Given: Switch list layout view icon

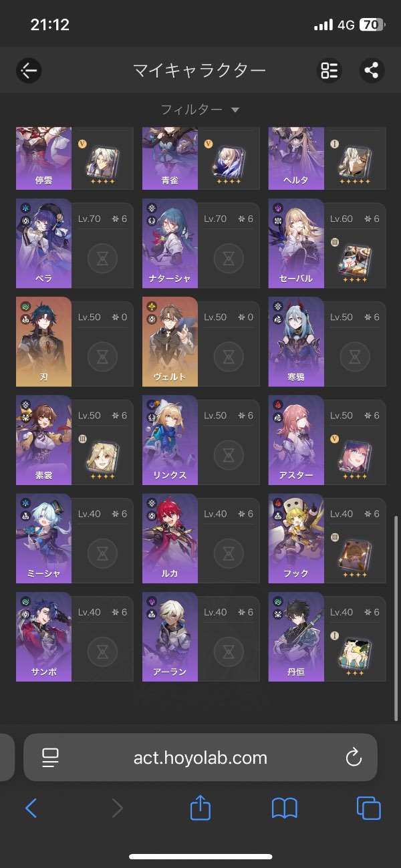Looking at the screenshot, I should 329,70.
